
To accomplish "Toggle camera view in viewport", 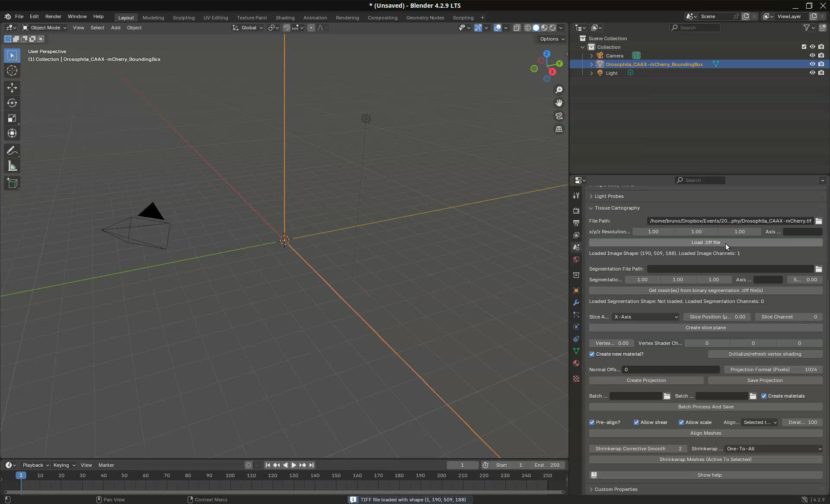I will click(559, 116).
